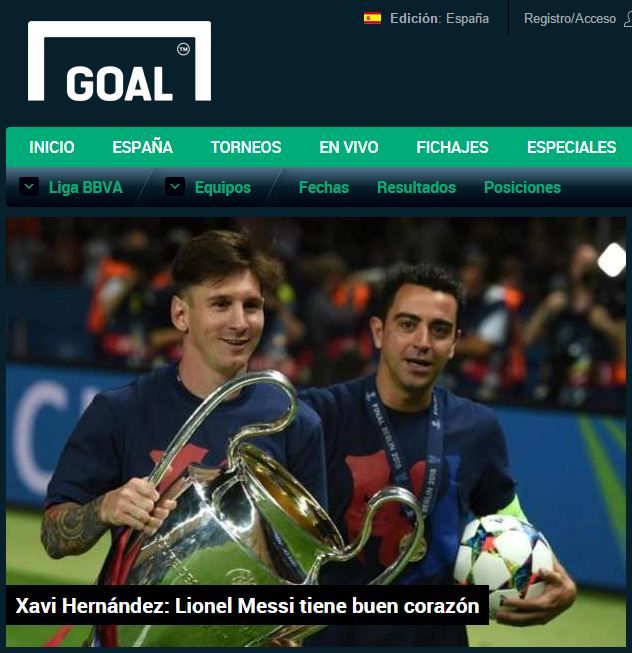Go to the INICIO menu item

(x=52, y=147)
